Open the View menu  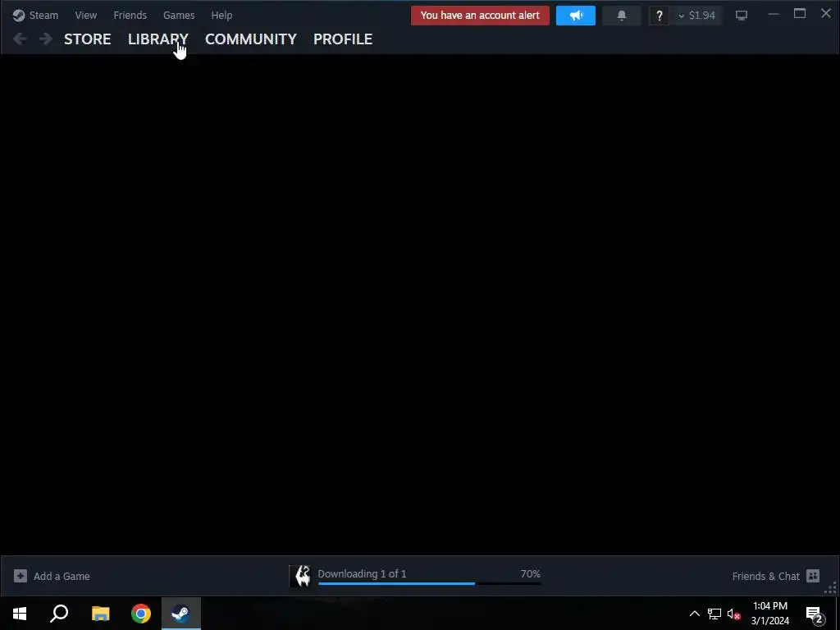pos(85,15)
